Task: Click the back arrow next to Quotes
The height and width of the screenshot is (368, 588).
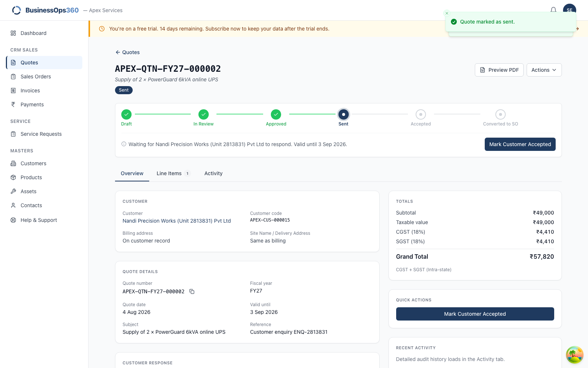Action: coord(118,52)
